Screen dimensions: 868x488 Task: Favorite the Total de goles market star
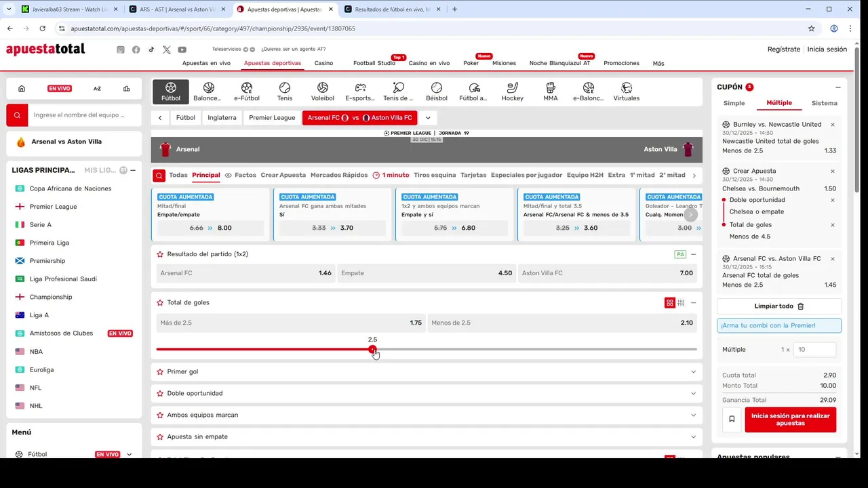tap(160, 302)
